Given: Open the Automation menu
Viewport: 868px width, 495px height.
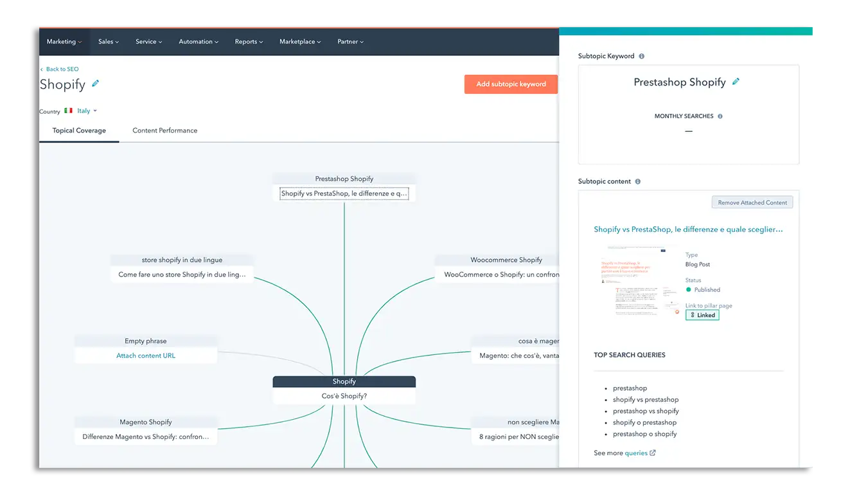Looking at the screenshot, I should [x=199, y=42].
